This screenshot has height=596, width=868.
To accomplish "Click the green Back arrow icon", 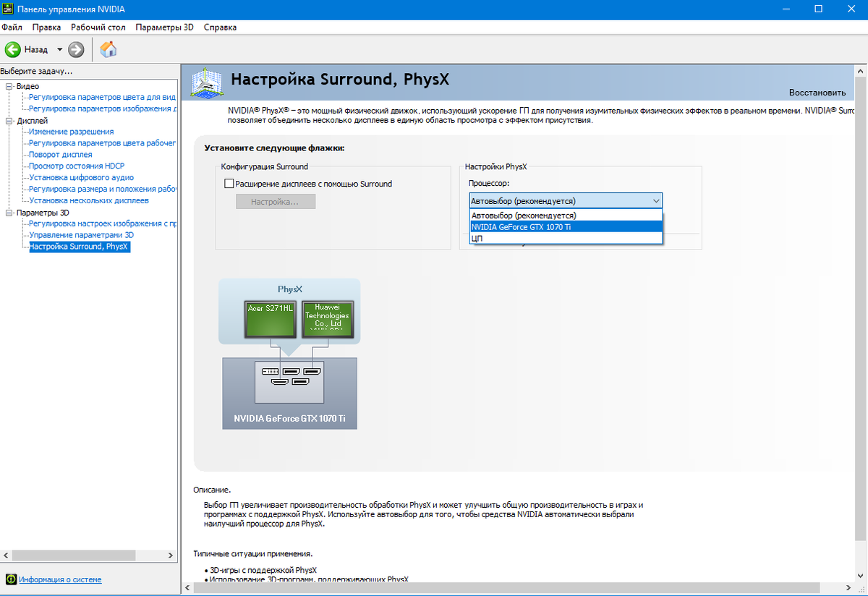I will pos(12,50).
